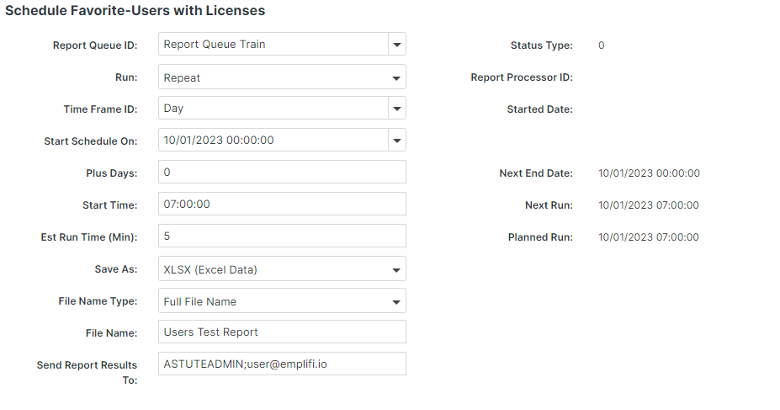Click the Schedule Favorite-Users with Licenses heading
The height and width of the screenshot is (410, 780).
pyautogui.click(x=135, y=11)
